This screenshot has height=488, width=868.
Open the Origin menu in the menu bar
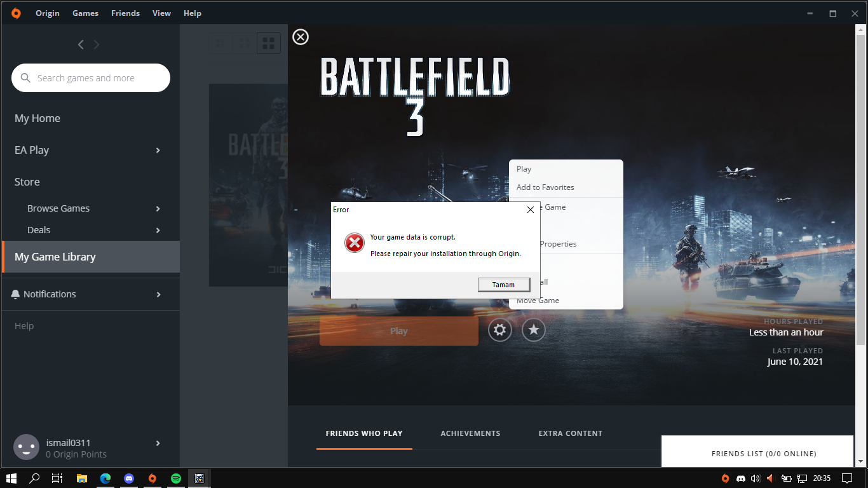tap(48, 13)
